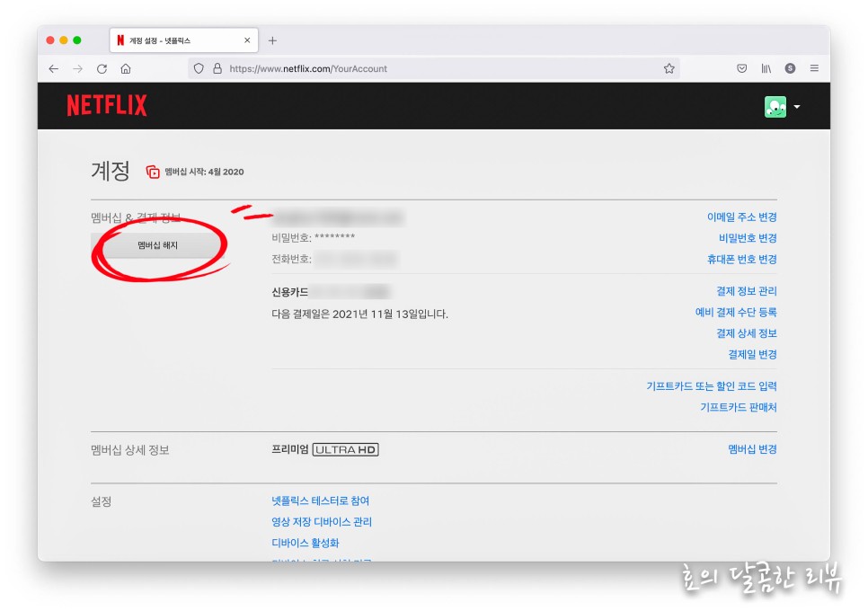Viewport: 868px width, 611px height.
Task: Open the 디바이스 활성화 link
Action: pyautogui.click(x=305, y=543)
